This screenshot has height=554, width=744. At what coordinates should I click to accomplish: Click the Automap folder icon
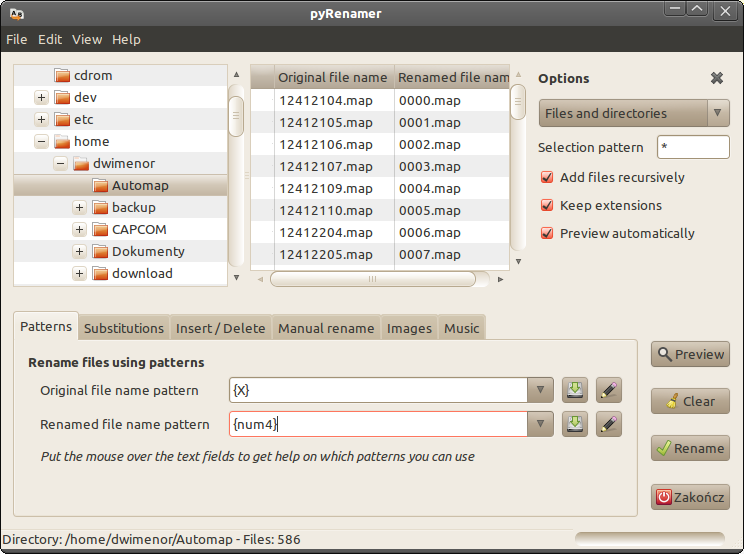click(100, 185)
